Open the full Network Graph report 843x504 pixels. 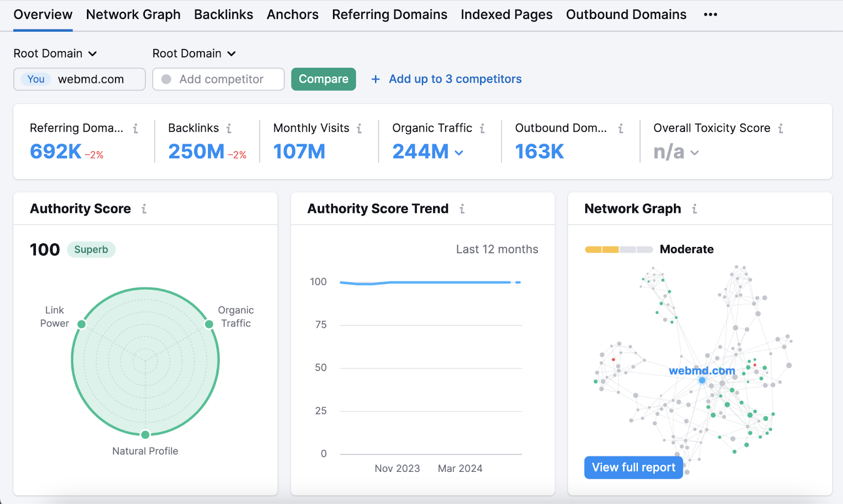633,467
